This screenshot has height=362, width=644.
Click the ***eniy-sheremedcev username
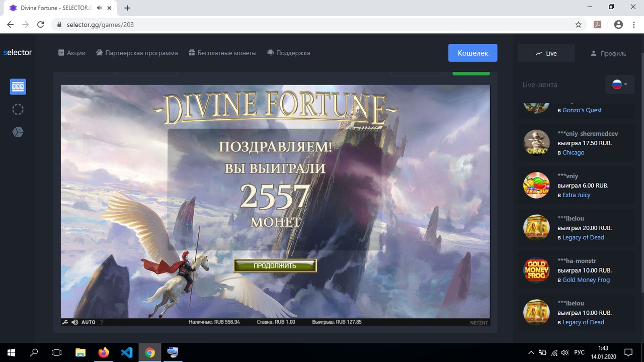[x=588, y=134]
